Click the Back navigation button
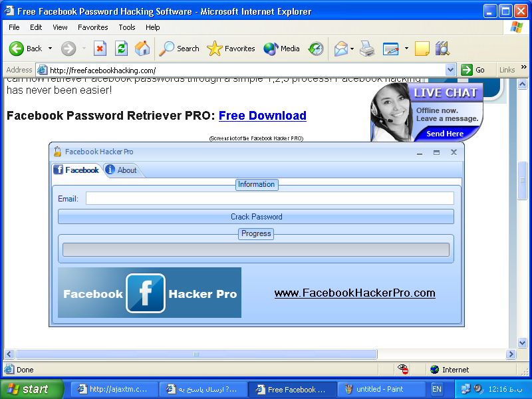This screenshot has height=399, width=532. 26,49
